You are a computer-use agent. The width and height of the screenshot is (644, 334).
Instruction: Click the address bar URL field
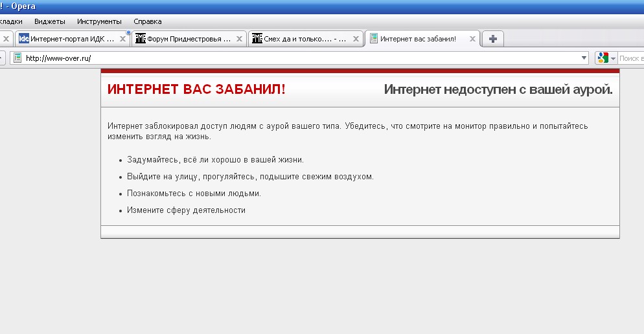292,58
